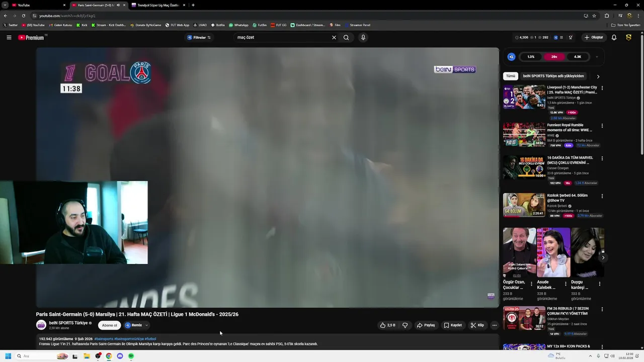Open the notifications bell

tap(614, 37)
